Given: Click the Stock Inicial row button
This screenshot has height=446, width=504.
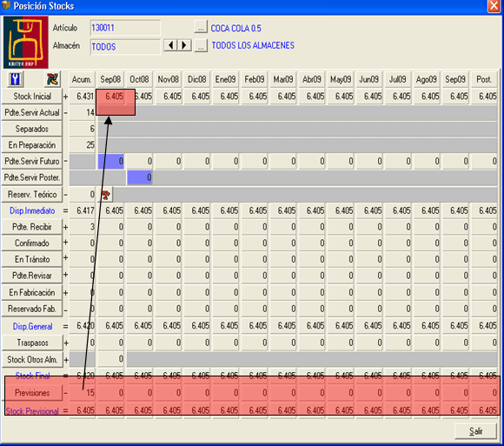Looking at the screenshot, I should tap(32, 97).
